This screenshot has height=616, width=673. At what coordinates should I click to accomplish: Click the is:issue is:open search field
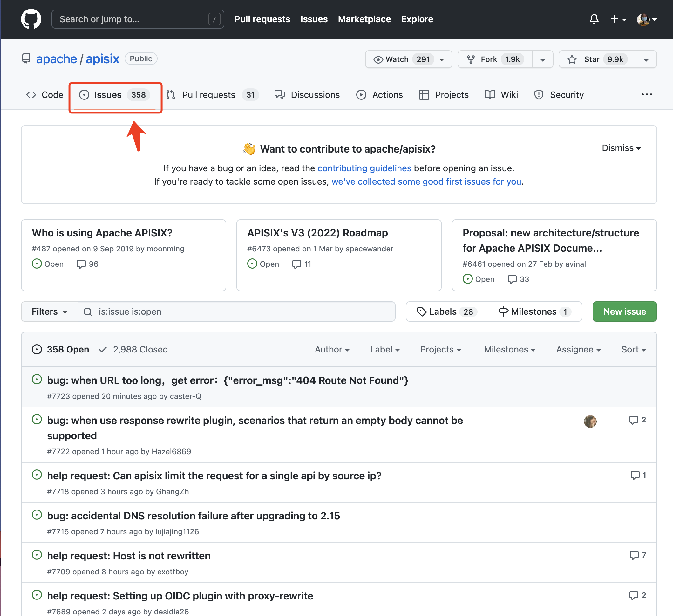click(x=237, y=311)
